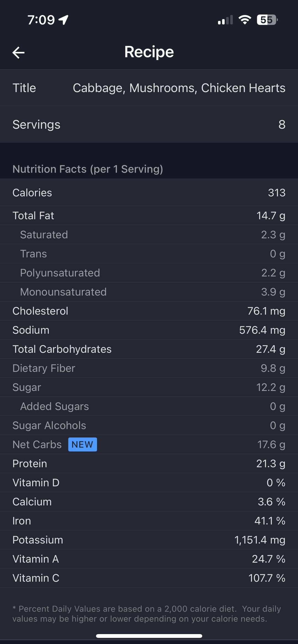Edit the recipe title field
This screenshot has height=644, width=298.
coord(179,88)
